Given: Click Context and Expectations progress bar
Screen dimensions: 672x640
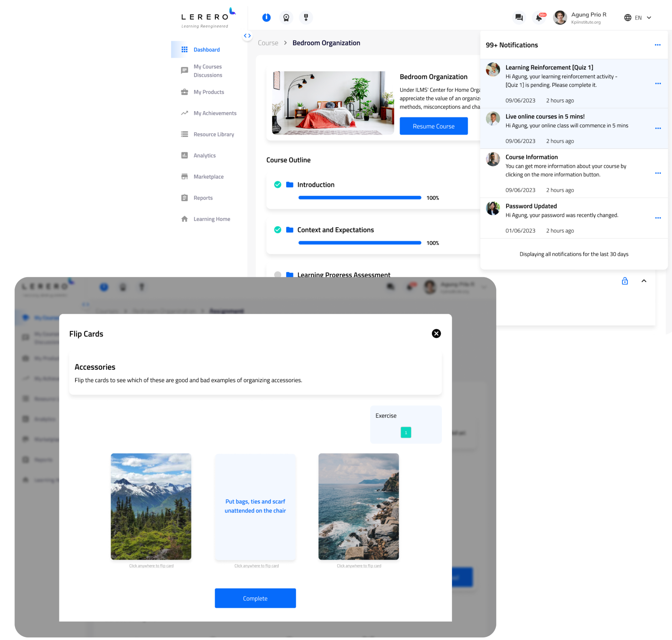Looking at the screenshot, I should 359,242.
